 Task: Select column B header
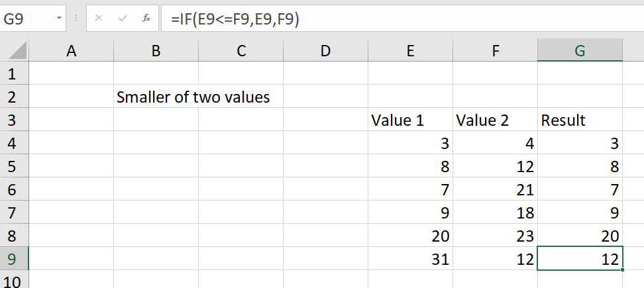coord(156,50)
